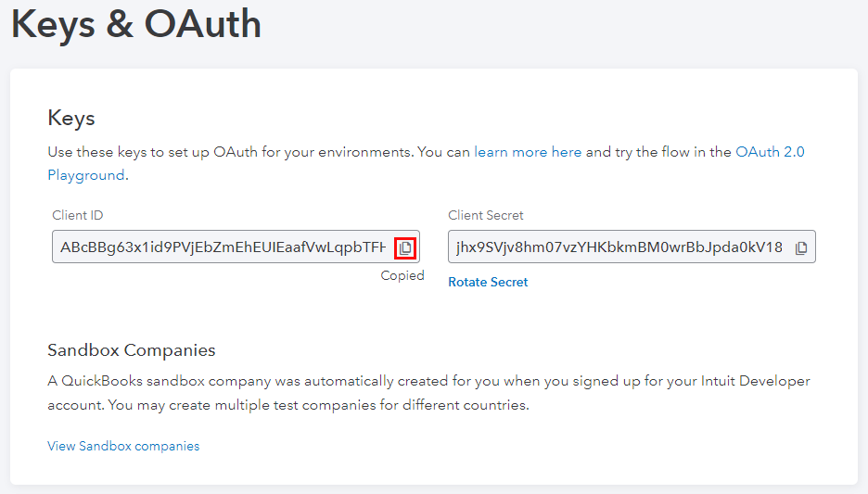Screen dimensions: 868x494
Task: Copy the Client ID to clipboard
Action: coord(405,247)
